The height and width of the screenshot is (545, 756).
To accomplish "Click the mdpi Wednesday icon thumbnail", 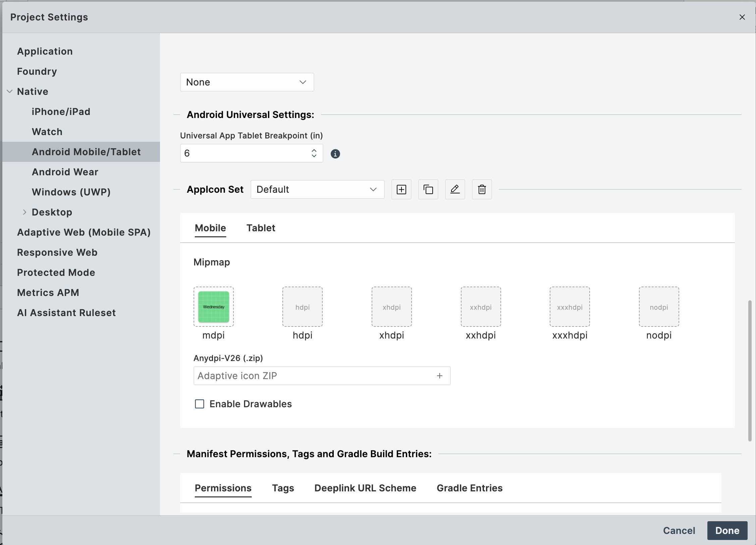I will (213, 307).
